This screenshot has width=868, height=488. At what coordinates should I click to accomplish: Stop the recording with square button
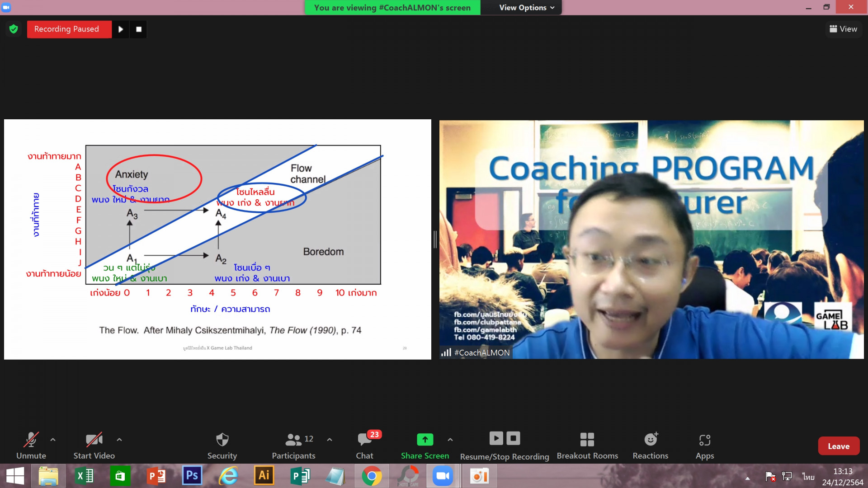[x=139, y=29]
